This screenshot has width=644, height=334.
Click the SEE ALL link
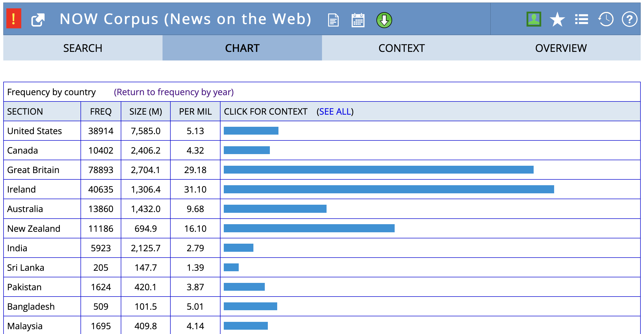(335, 112)
